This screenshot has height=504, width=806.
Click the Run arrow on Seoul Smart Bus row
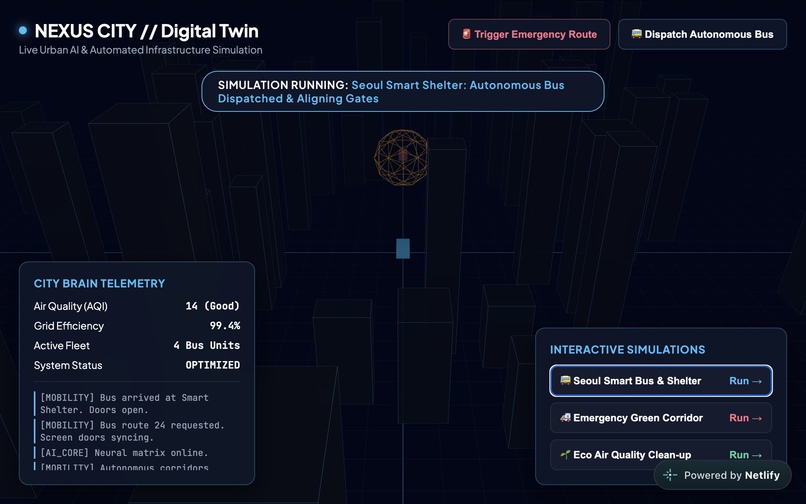745,381
